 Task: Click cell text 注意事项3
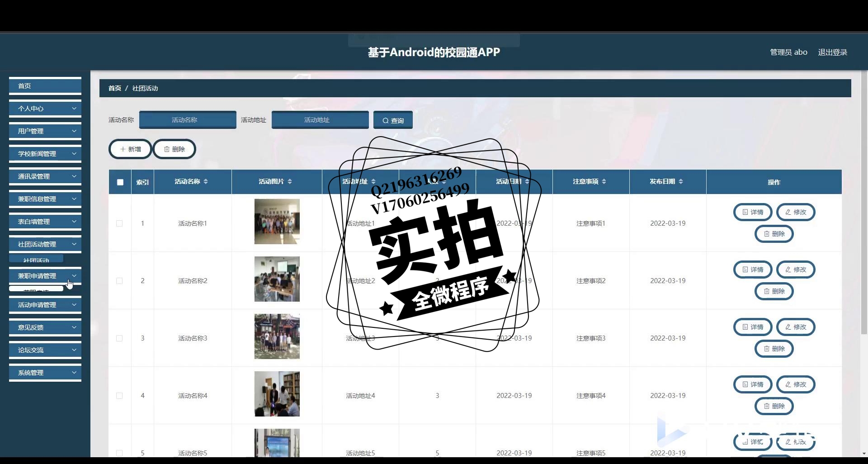(x=591, y=338)
